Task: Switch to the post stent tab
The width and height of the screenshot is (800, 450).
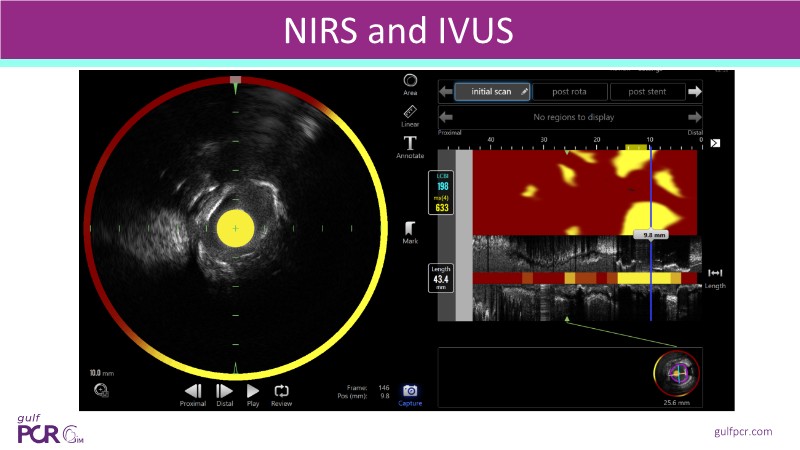Action: pos(648,92)
